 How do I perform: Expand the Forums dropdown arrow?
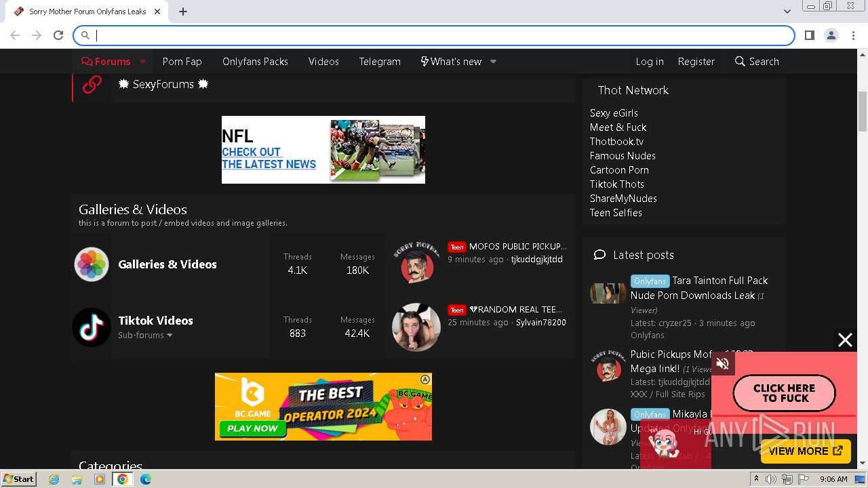(x=142, y=61)
